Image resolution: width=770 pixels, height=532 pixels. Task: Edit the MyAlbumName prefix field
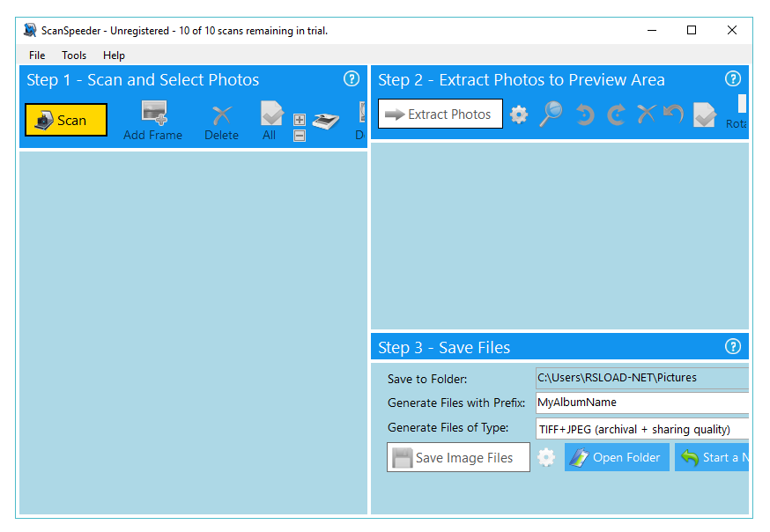(x=642, y=403)
